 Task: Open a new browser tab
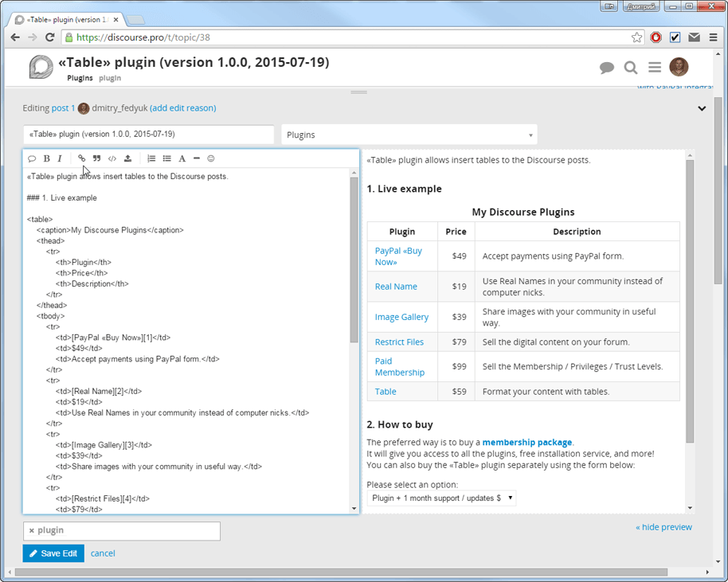click(135, 19)
